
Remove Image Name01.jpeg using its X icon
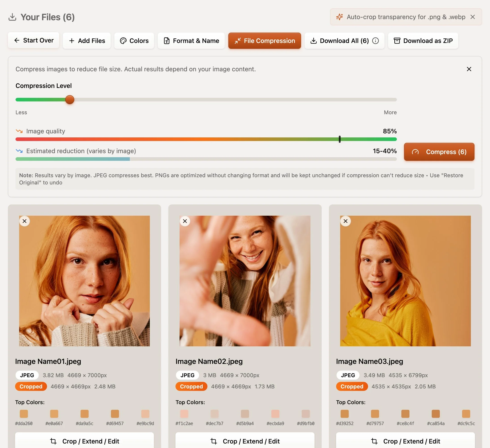coord(25,221)
